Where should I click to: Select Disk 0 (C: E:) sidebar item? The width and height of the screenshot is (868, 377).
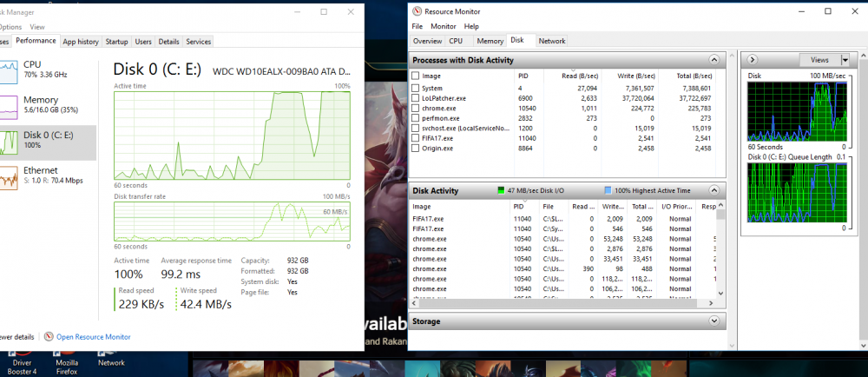click(48, 142)
